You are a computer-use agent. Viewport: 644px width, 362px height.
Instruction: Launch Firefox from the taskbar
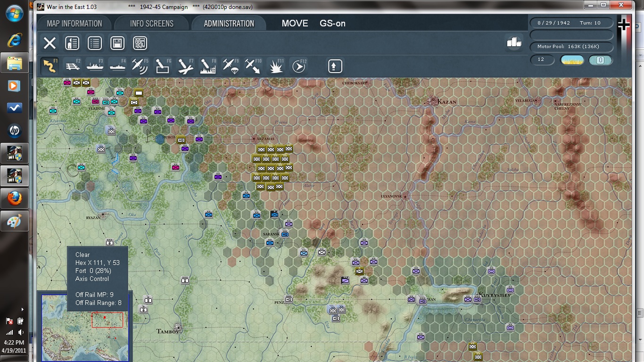pyautogui.click(x=14, y=198)
